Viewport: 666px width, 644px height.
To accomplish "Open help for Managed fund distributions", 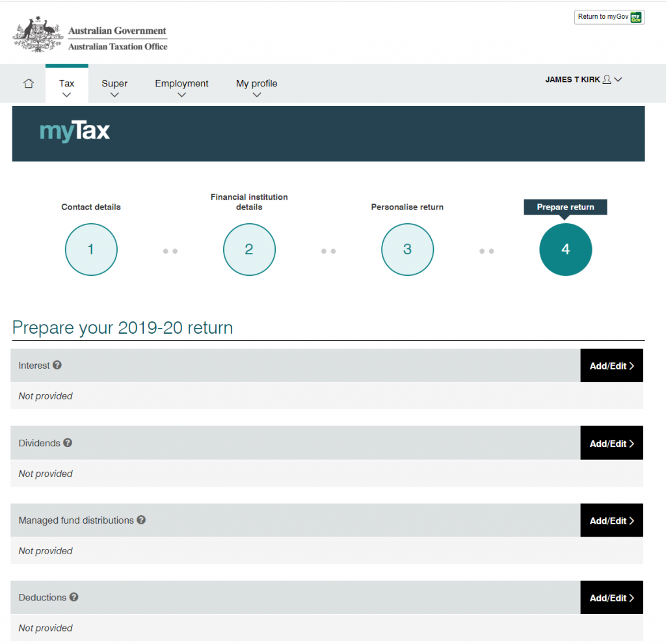I will point(141,520).
